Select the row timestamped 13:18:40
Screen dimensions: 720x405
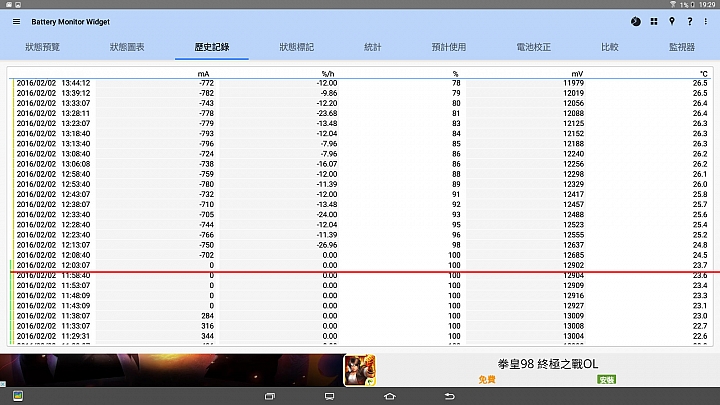pyautogui.click(x=360, y=134)
